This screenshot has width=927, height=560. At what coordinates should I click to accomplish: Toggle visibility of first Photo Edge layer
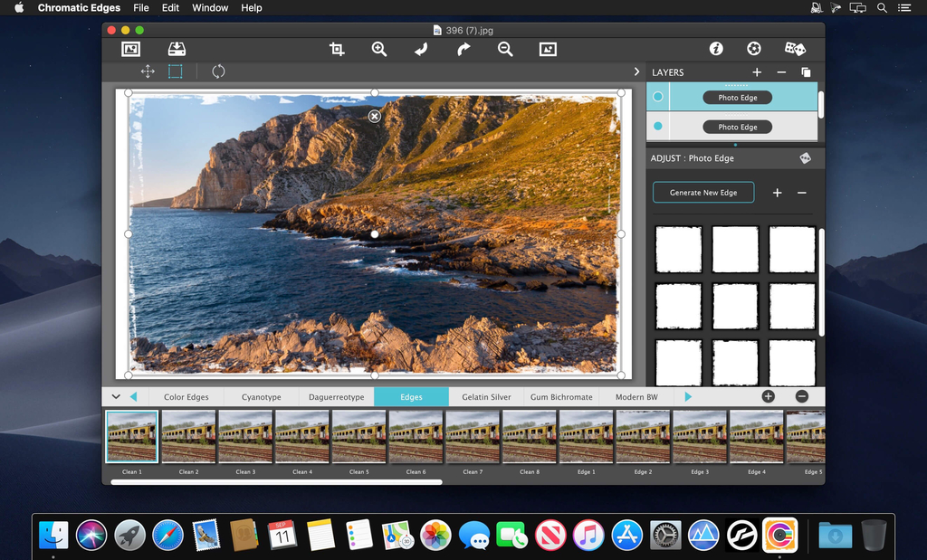pyautogui.click(x=658, y=97)
